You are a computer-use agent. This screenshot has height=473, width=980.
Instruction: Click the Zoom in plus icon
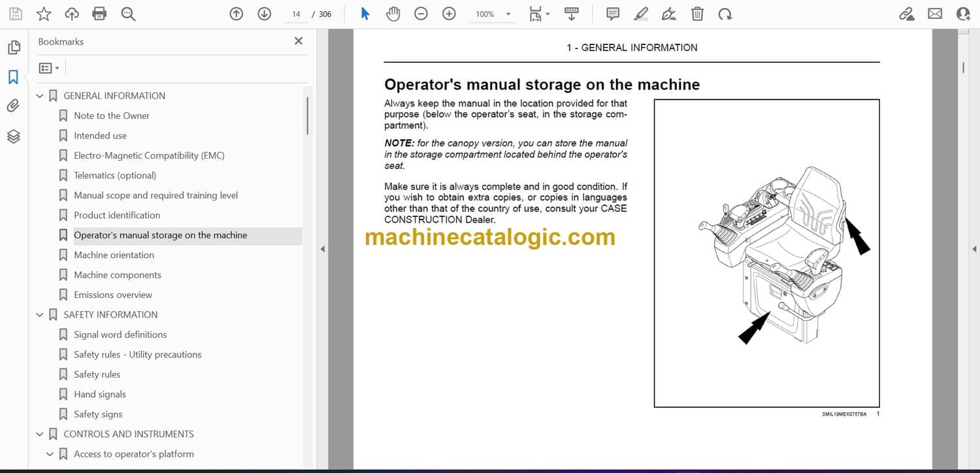tap(449, 14)
